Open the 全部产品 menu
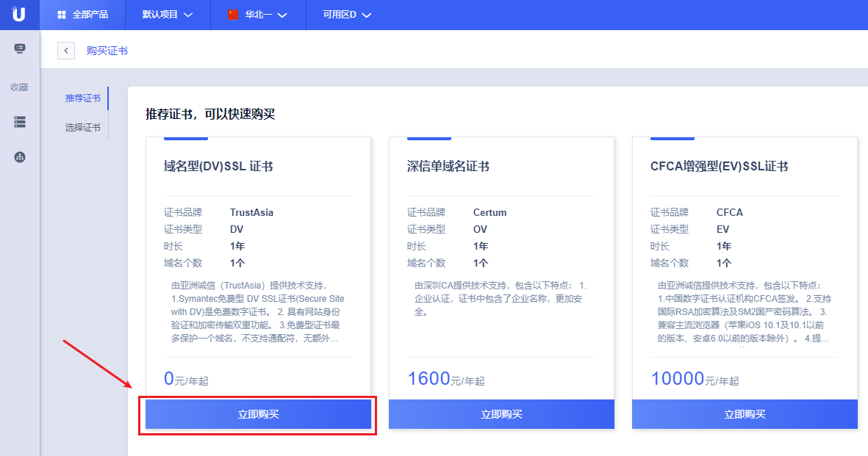 (83, 15)
